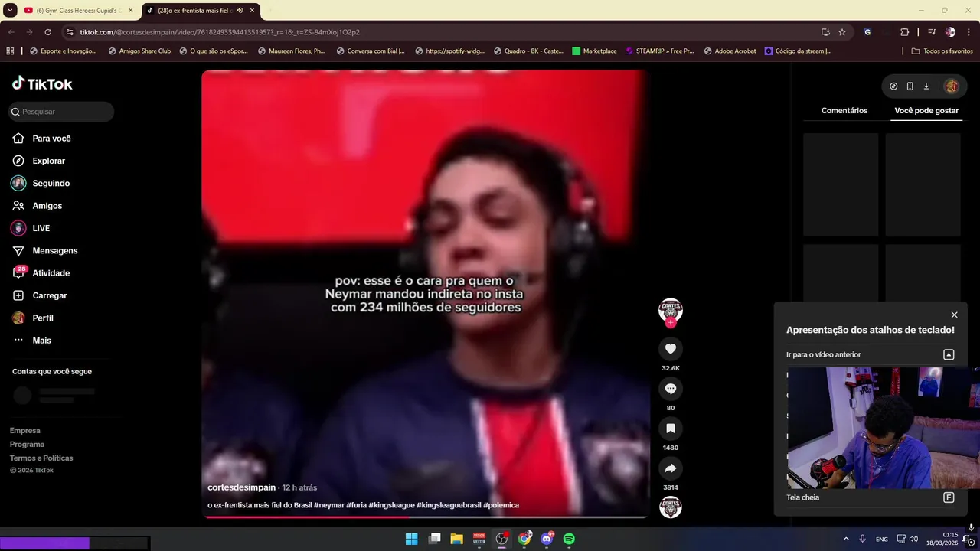Viewport: 980px width, 551px height.
Task: Switch to the Comentários tab
Action: tap(844, 111)
